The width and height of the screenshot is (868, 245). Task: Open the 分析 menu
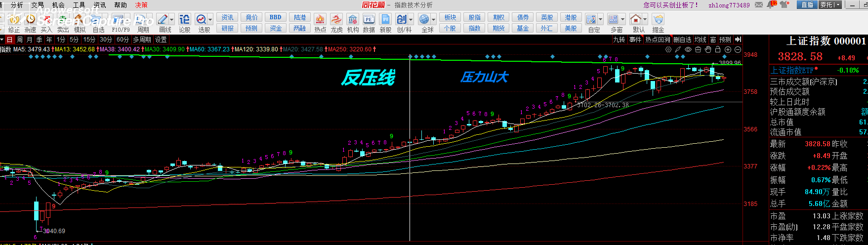[x=17, y=5]
